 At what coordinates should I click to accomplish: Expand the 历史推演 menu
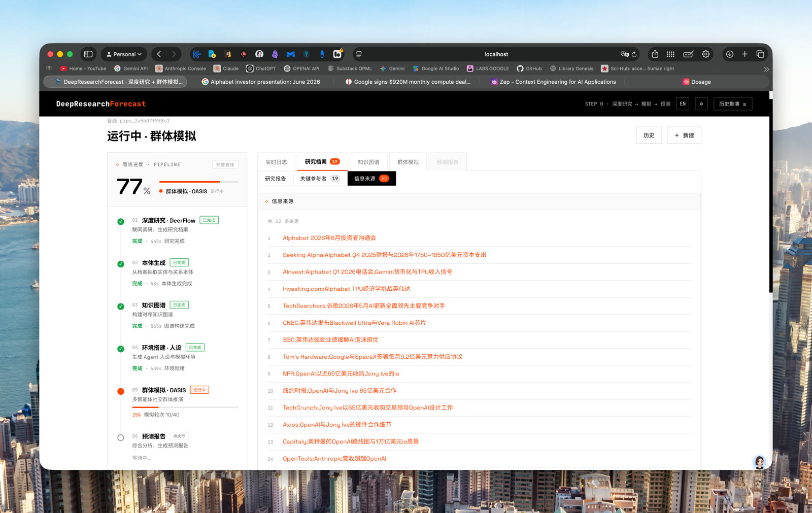click(x=733, y=104)
